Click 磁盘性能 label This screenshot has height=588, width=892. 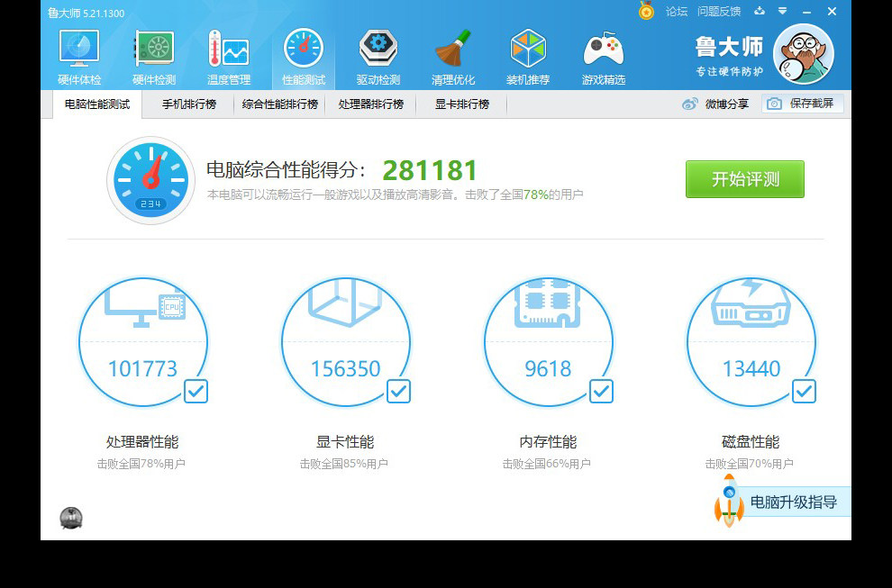click(x=751, y=442)
